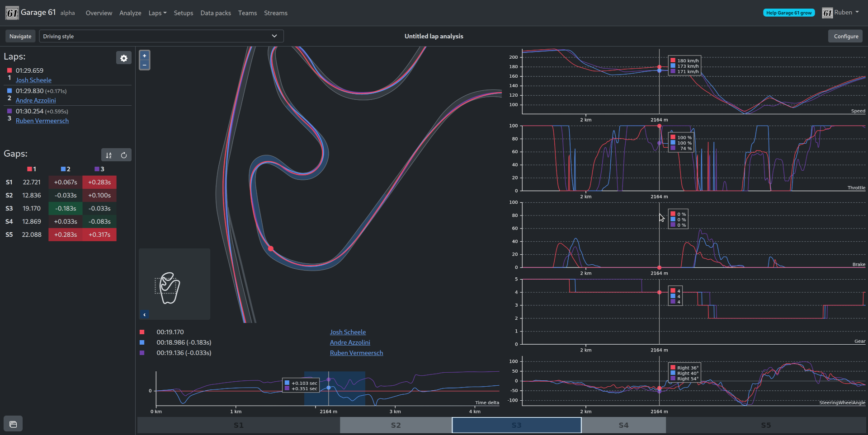Select sector S2 in the sector bar
Viewport: 868px width, 435px height.
(396, 425)
